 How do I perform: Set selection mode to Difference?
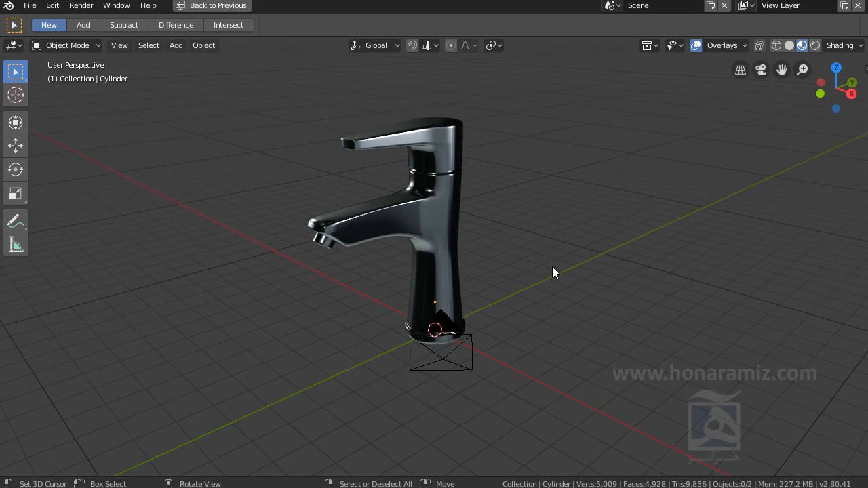(x=176, y=25)
